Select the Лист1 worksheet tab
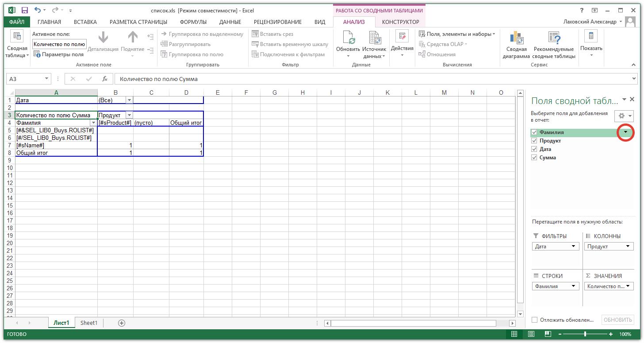This screenshot has height=343, width=644. [61, 323]
